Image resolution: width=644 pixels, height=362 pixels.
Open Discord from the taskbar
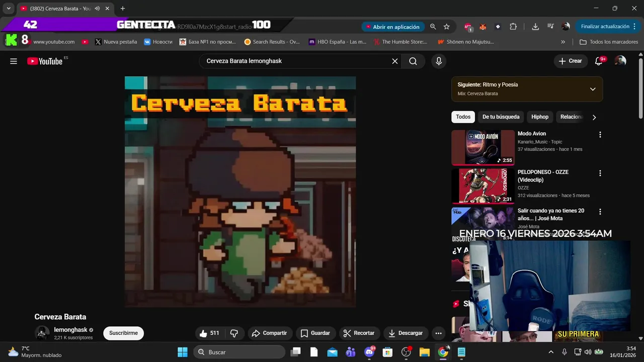click(369, 352)
